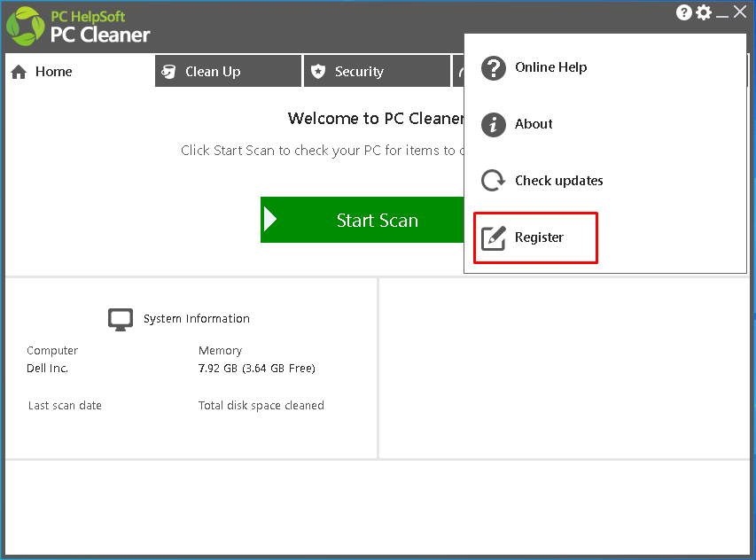Click the Online Help question mark icon
756x560 pixels.
(x=494, y=68)
